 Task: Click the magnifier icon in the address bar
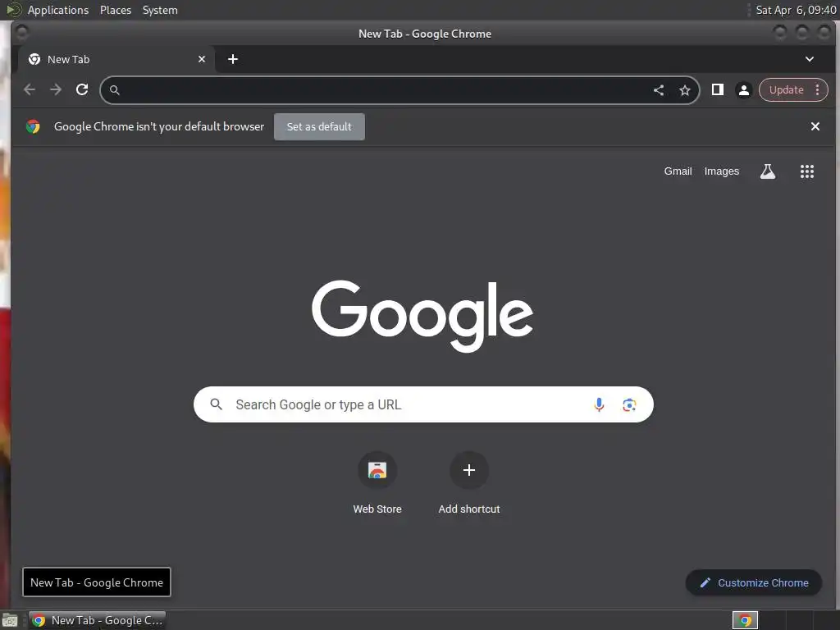(115, 90)
